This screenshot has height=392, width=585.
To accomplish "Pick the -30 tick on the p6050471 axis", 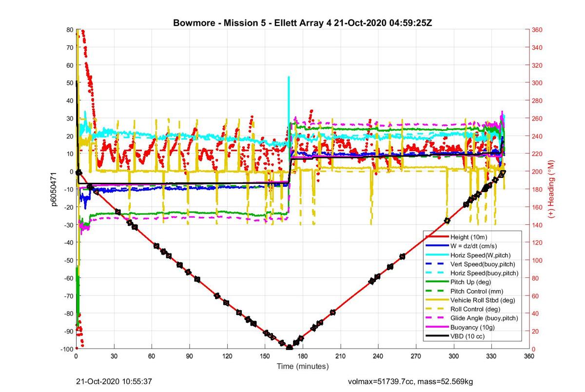I will pyautogui.click(x=69, y=225).
